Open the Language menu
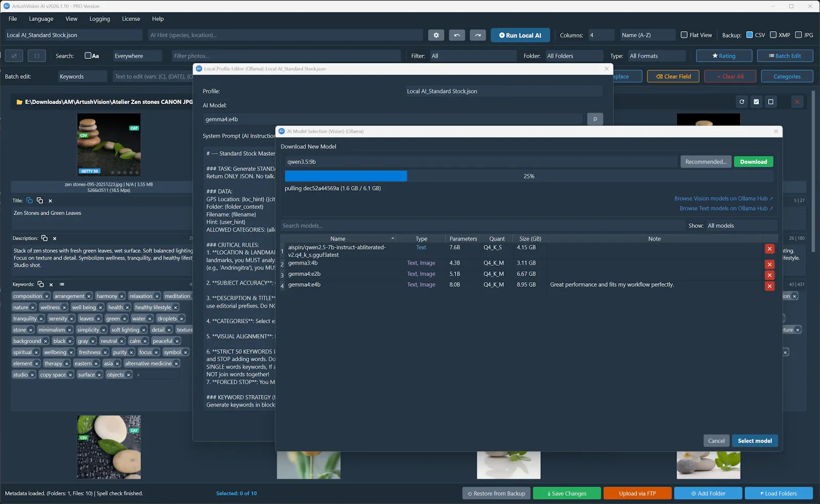This screenshot has width=820, height=504. [x=41, y=19]
